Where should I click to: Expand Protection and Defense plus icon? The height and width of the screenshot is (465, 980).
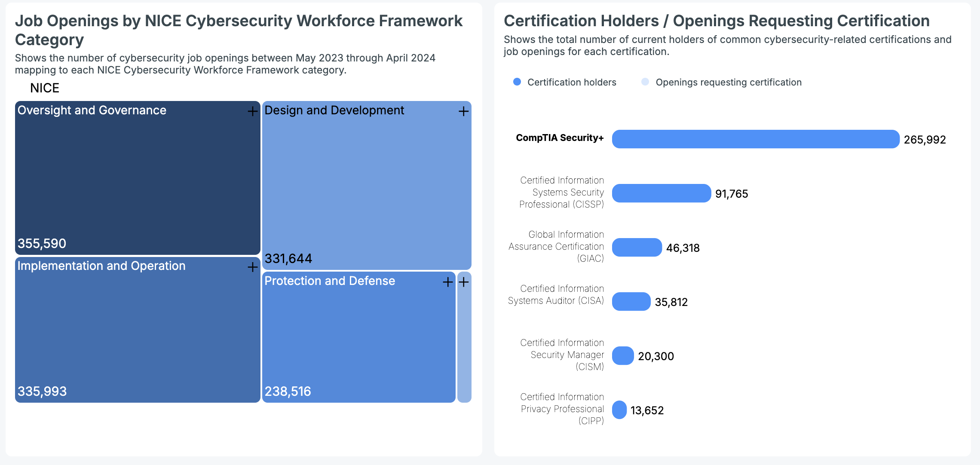tap(448, 282)
